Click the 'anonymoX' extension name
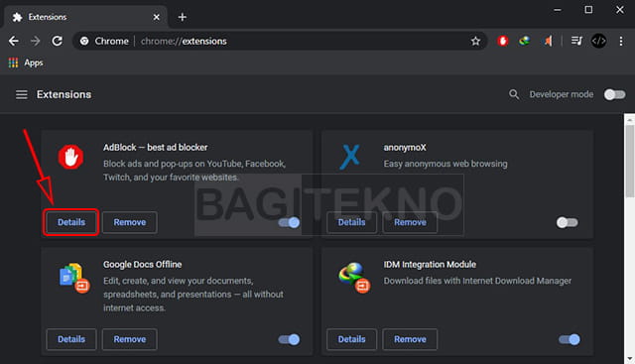This screenshot has width=635, height=364. click(405, 148)
